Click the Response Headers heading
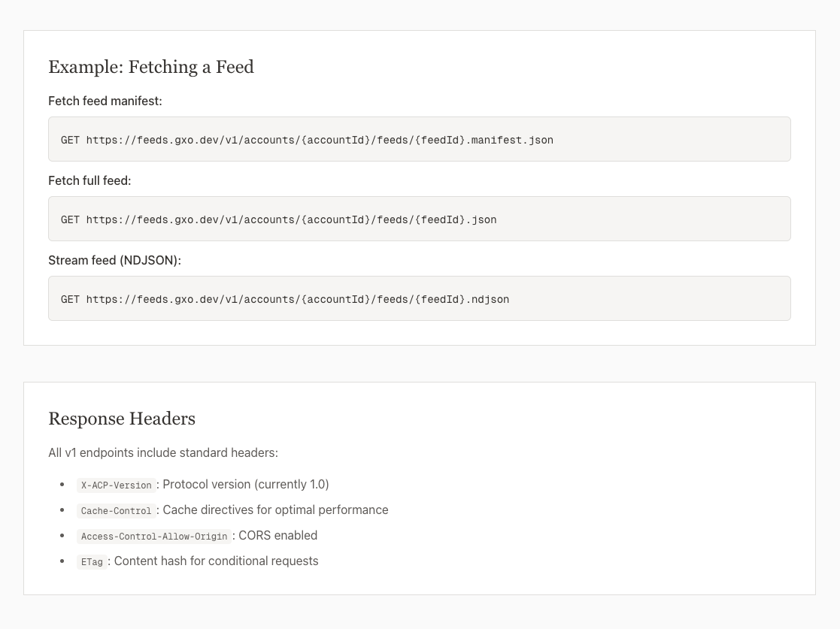The width and height of the screenshot is (840, 629). pyautogui.click(x=122, y=419)
